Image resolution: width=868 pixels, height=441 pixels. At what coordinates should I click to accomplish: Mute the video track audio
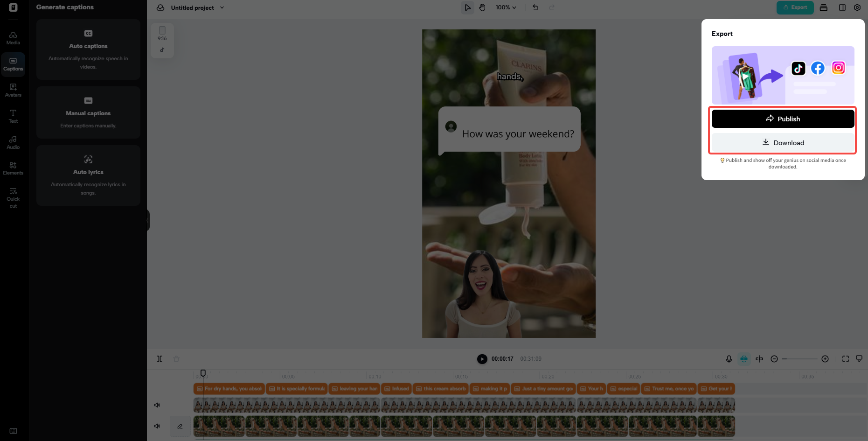157,405
